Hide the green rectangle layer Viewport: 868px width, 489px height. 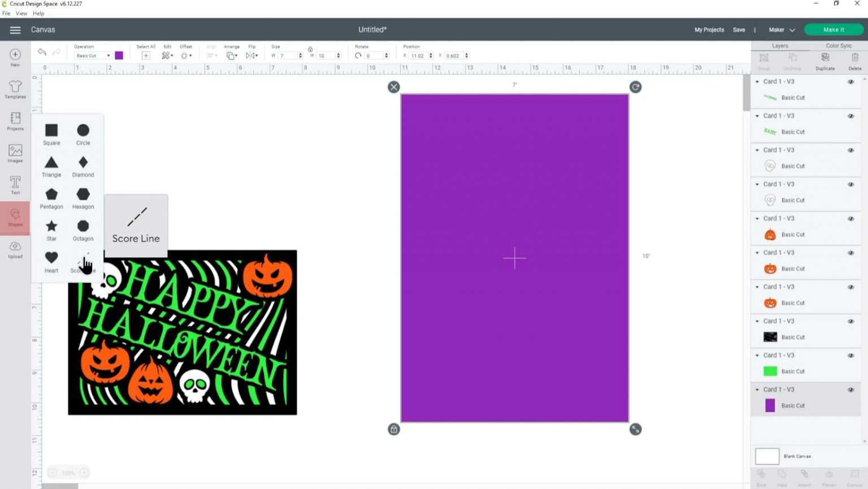click(x=850, y=356)
